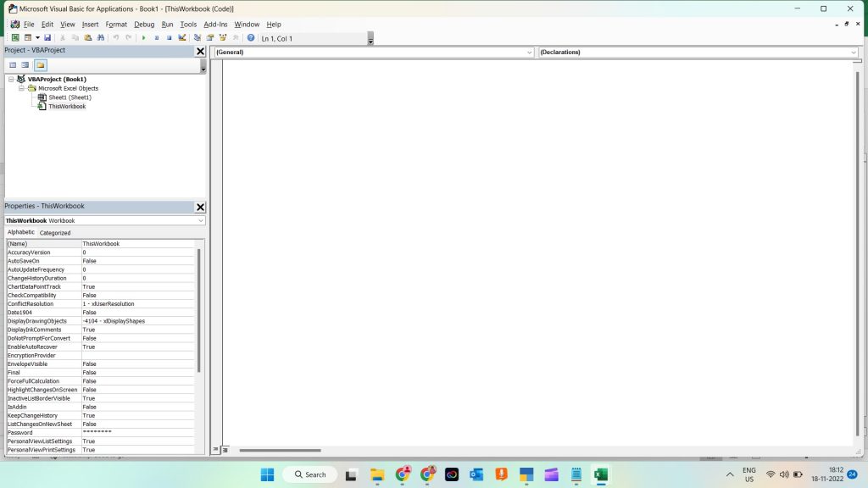The width and height of the screenshot is (868, 488).
Task: Open Project Explorer toolbar icon
Action: point(198,37)
